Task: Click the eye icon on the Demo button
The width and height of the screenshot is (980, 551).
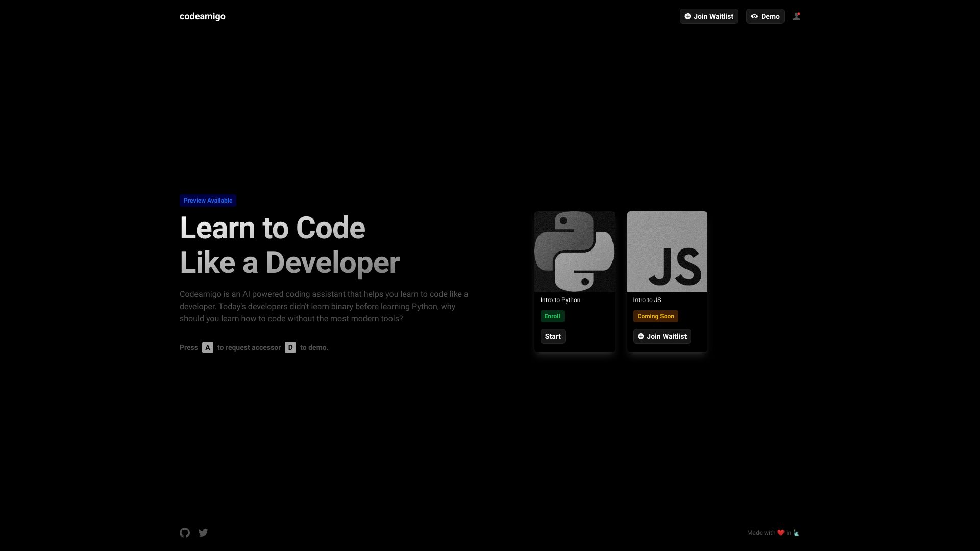Action: (754, 16)
